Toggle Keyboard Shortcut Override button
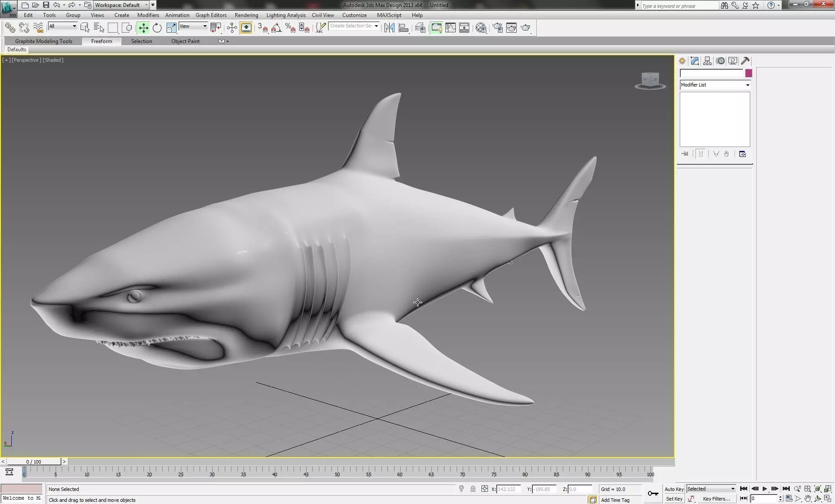Screen dimensions: 835x504 [246, 28]
